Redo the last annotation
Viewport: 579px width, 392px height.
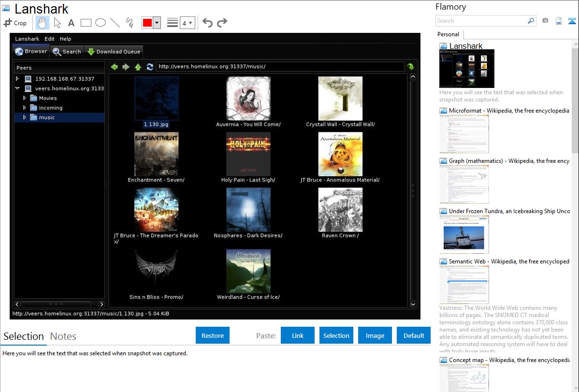click(x=222, y=23)
